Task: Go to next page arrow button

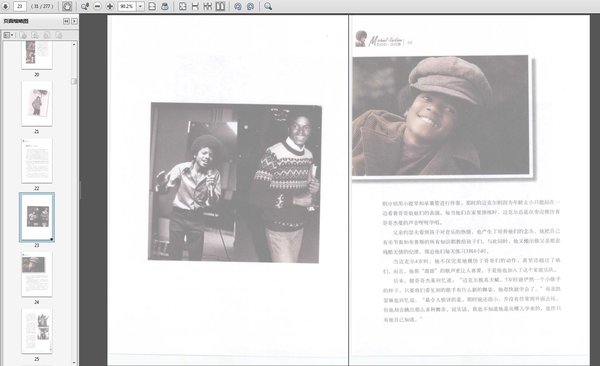Action: coord(5,6)
